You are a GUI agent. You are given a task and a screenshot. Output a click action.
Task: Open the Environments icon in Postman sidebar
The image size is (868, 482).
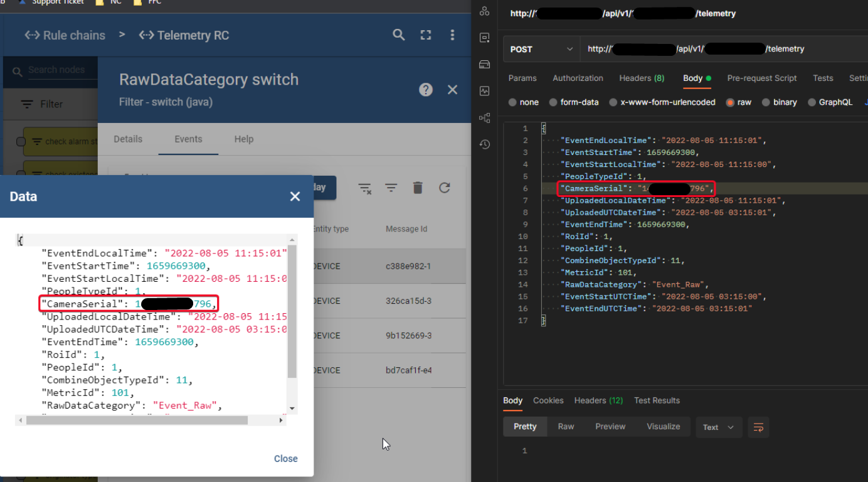484,64
